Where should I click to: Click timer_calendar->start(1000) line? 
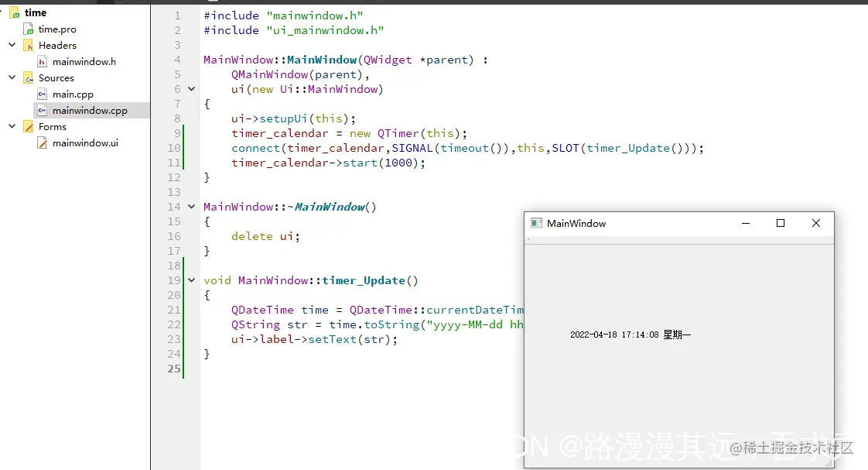point(328,163)
